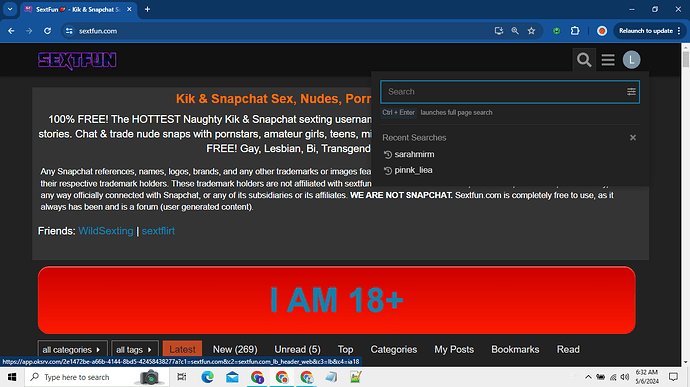Select the Unread (5) tab

(297, 350)
